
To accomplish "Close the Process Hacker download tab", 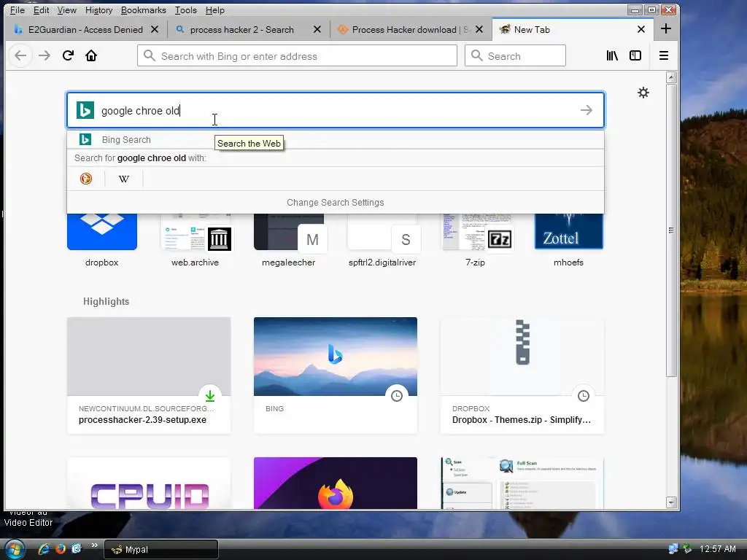I will 479,29.
